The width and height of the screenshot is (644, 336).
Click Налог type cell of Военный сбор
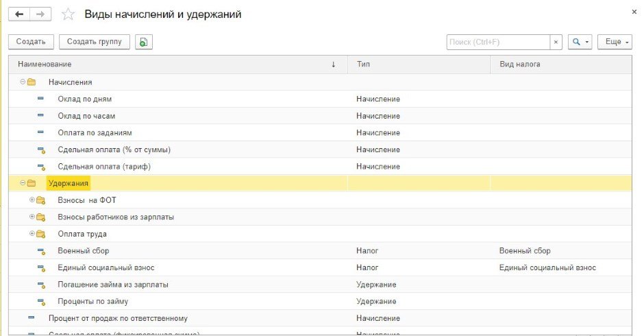click(x=419, y=251)
